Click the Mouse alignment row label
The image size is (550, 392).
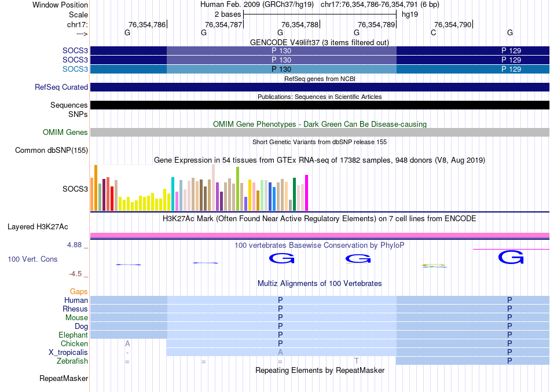pyautogui.click(x=76, y=318)
